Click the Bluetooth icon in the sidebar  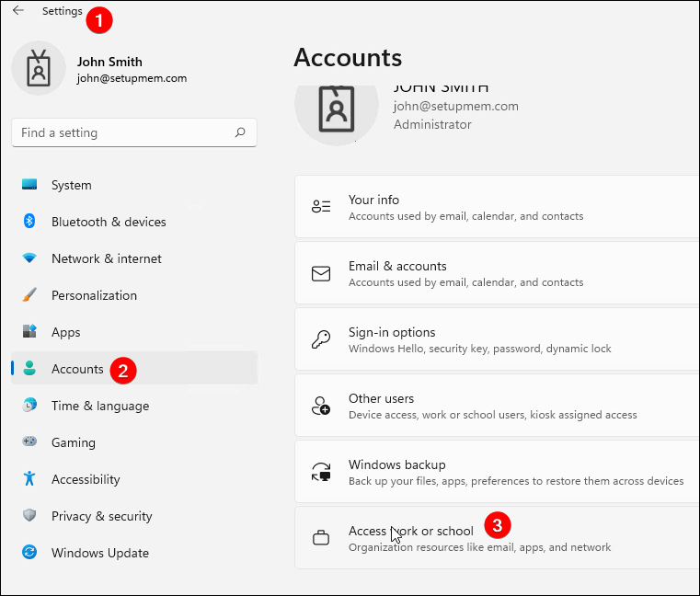(x=29, y=221)
